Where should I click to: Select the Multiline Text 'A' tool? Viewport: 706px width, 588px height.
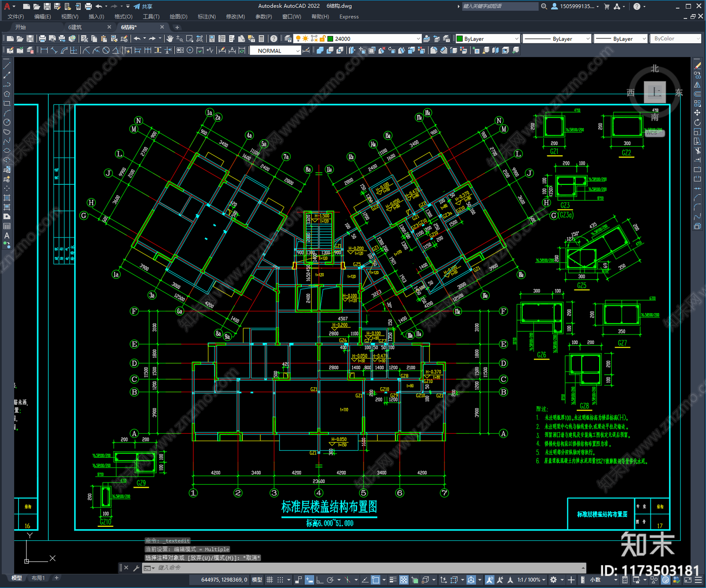pyautogui.click(x=7, y=236)
